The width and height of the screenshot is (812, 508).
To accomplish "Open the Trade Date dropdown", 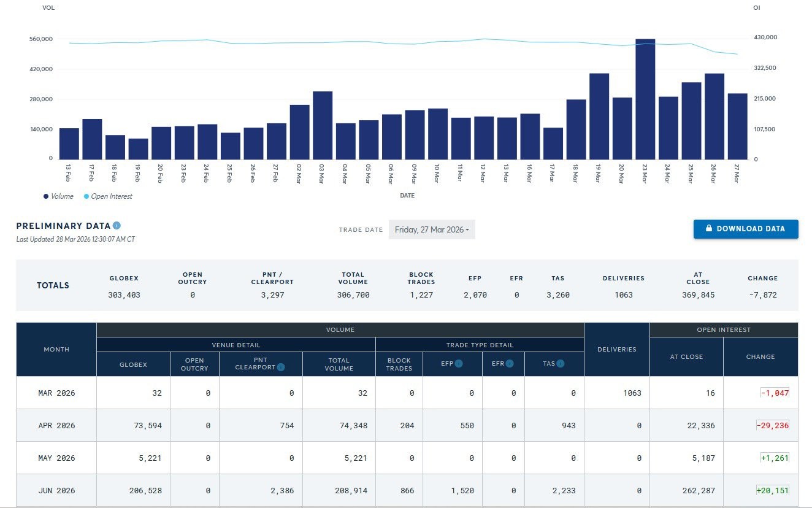I will point(432,229).
